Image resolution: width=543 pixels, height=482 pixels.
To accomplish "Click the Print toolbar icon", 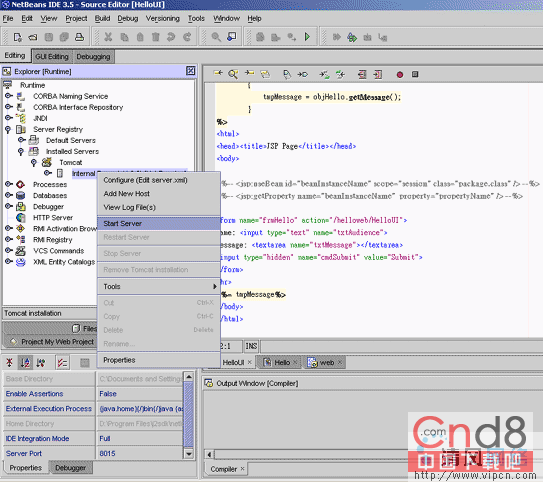I will (x=80, y=37).
